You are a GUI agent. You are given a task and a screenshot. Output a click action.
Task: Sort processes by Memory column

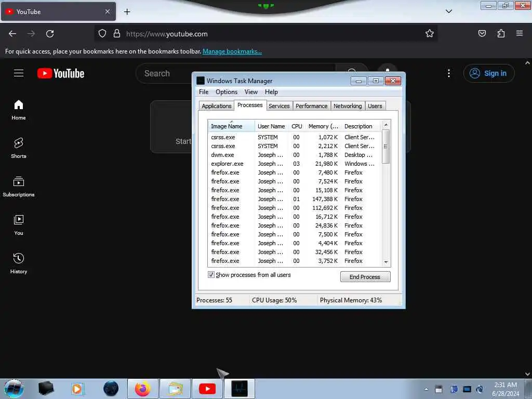pyautogui.click(x=323, y=126)
